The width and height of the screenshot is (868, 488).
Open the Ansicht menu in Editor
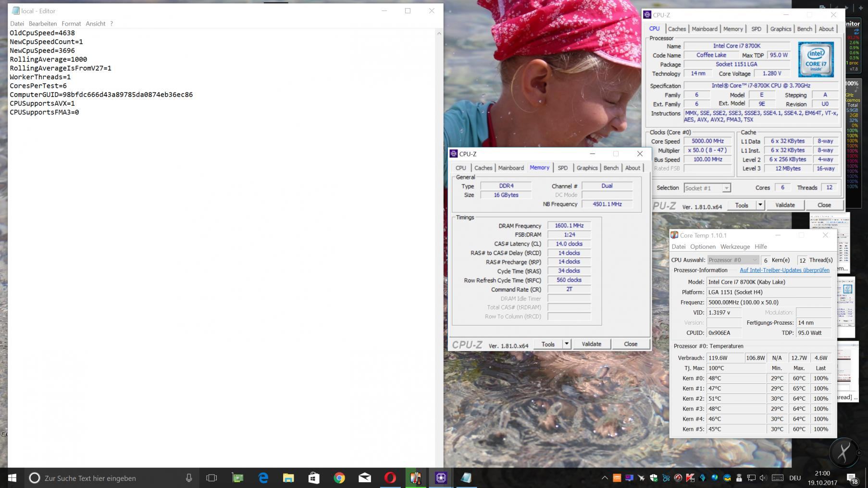click(96, 24)
